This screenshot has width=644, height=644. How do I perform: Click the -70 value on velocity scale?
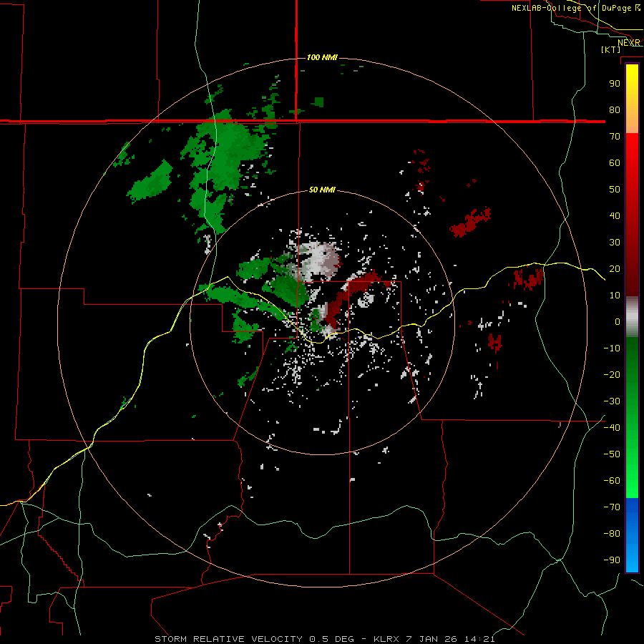(612, 507)
